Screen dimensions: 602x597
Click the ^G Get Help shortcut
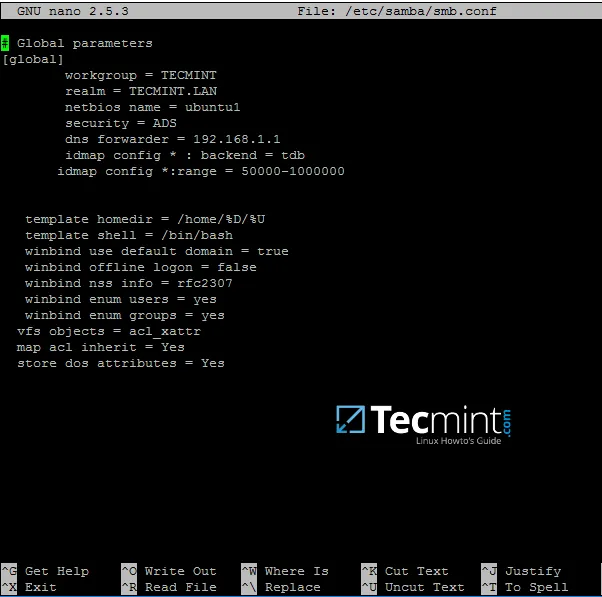(x=45, y=571)
